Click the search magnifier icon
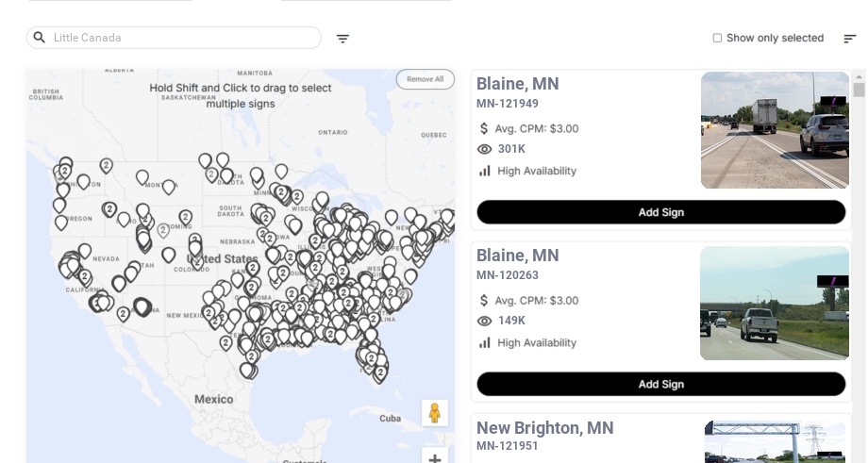 click(x=40, y=38)
